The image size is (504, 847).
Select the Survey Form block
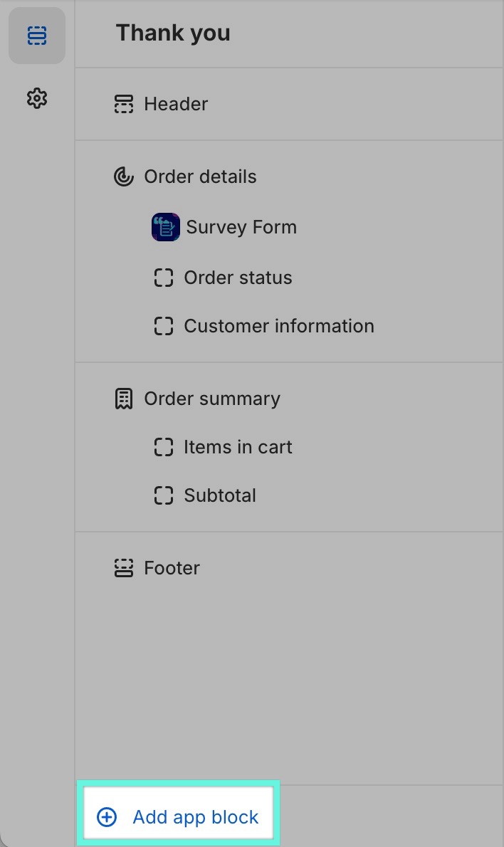pos(241,228)
